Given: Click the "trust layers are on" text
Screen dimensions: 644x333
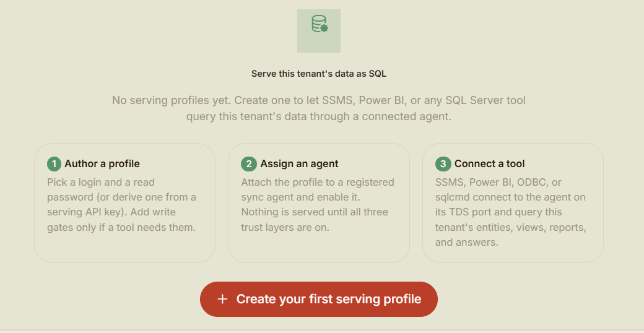Looking at the screenshot, I should pyautogui.click(x=285, y=227).
